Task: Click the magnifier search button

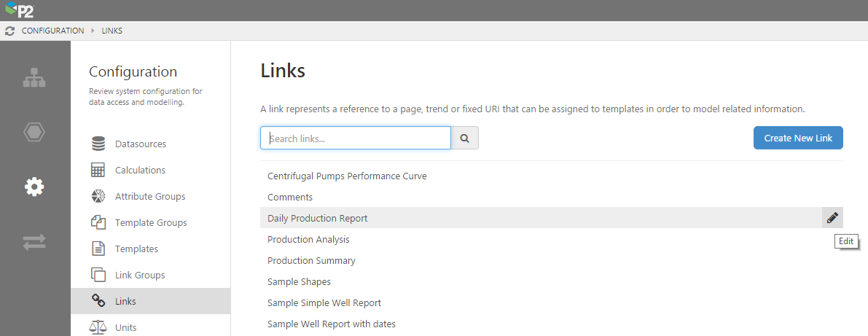Action: 464,138
